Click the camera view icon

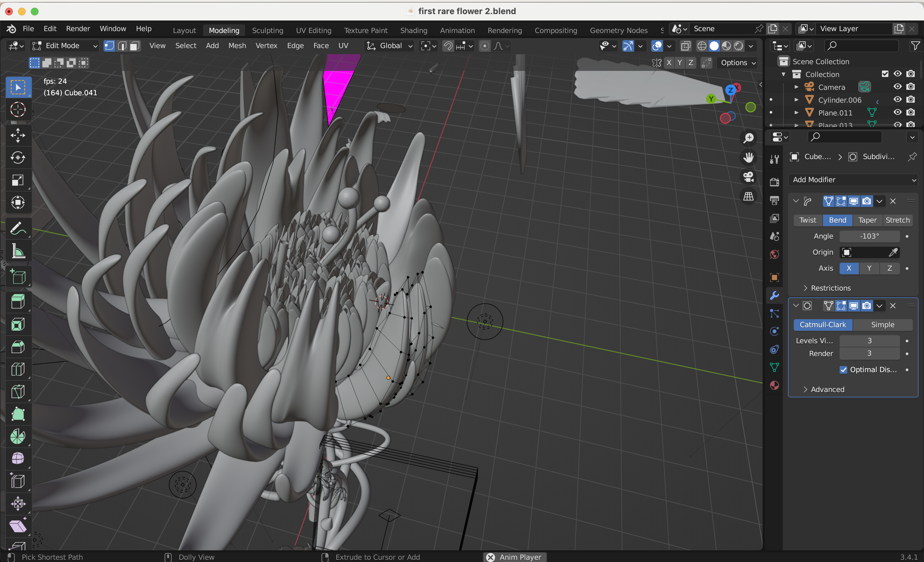coord(749,177)
